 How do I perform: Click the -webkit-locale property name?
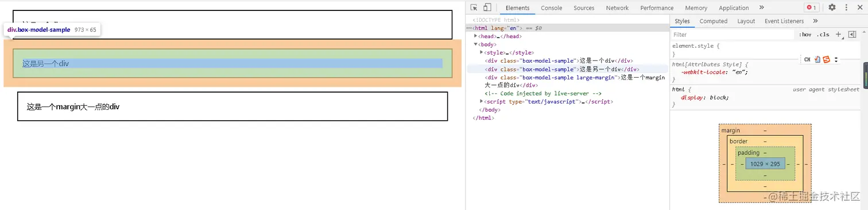click(x=704, y=72)
